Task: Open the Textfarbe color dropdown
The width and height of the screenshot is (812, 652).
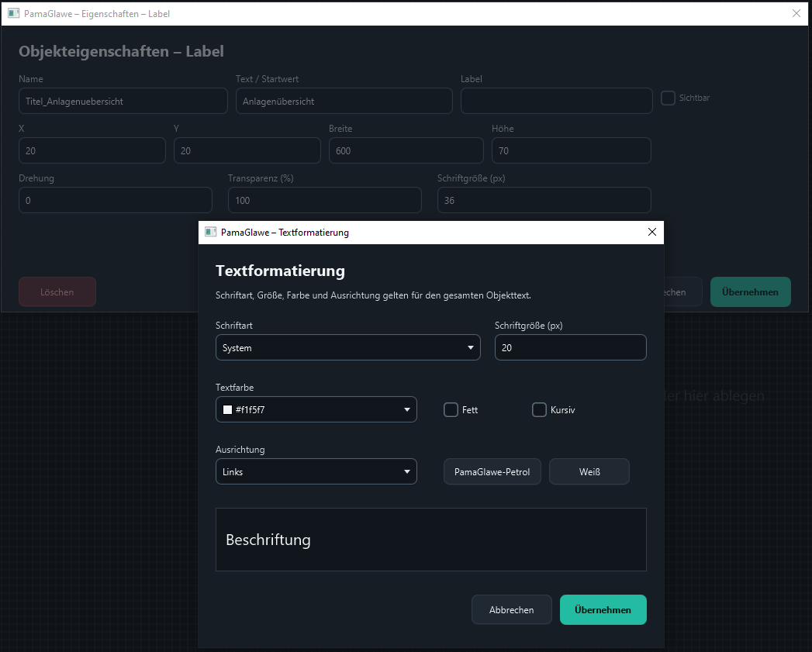Action: pyautogui.click(x=316, y=409)
